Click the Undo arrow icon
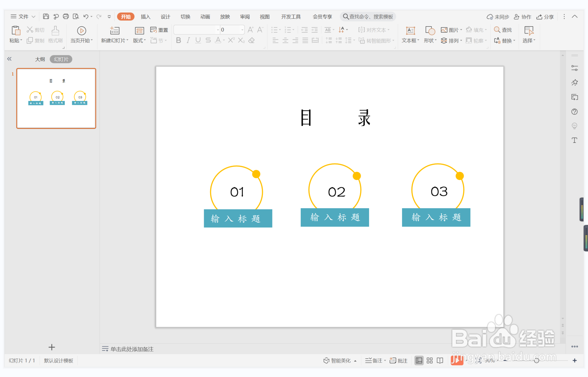The height and width of the screenshot is (377, 588). [x=86, y=17]
